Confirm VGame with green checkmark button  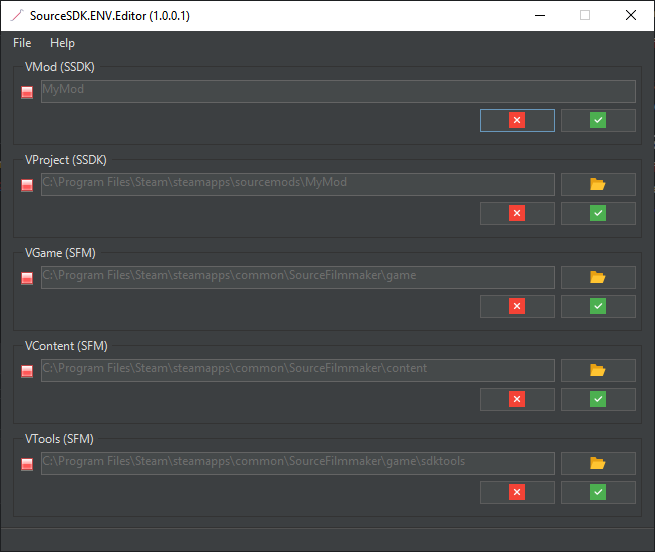click(598, 306)
